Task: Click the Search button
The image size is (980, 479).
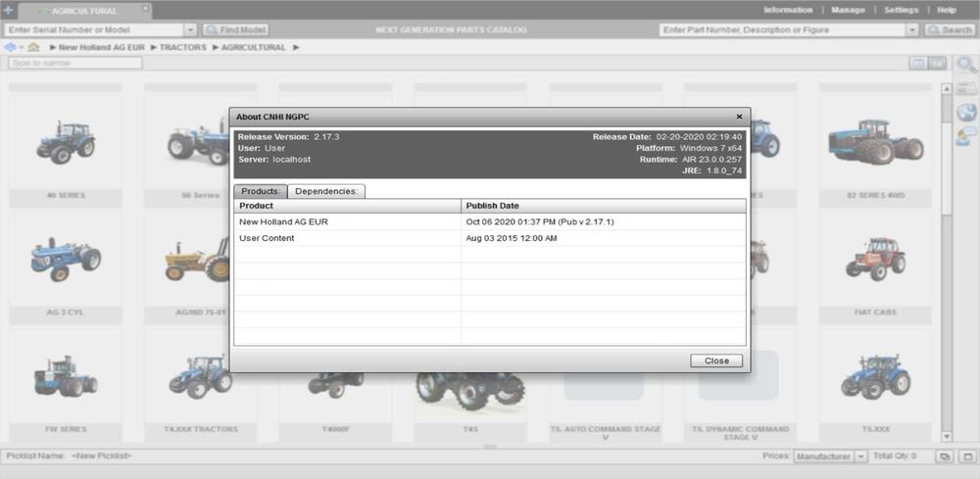Action: point(950,30)
